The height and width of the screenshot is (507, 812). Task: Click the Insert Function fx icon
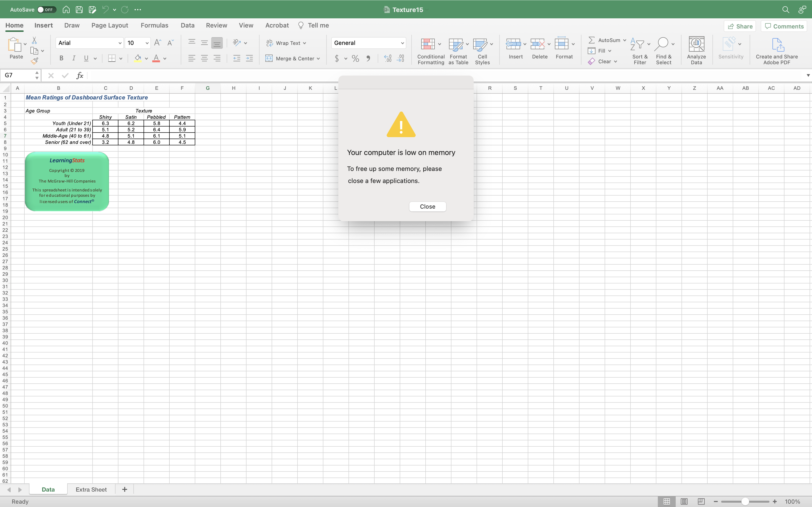80,75
